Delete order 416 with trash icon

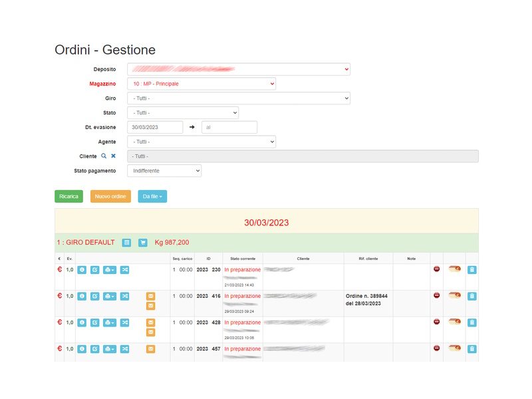click(472, 296)
